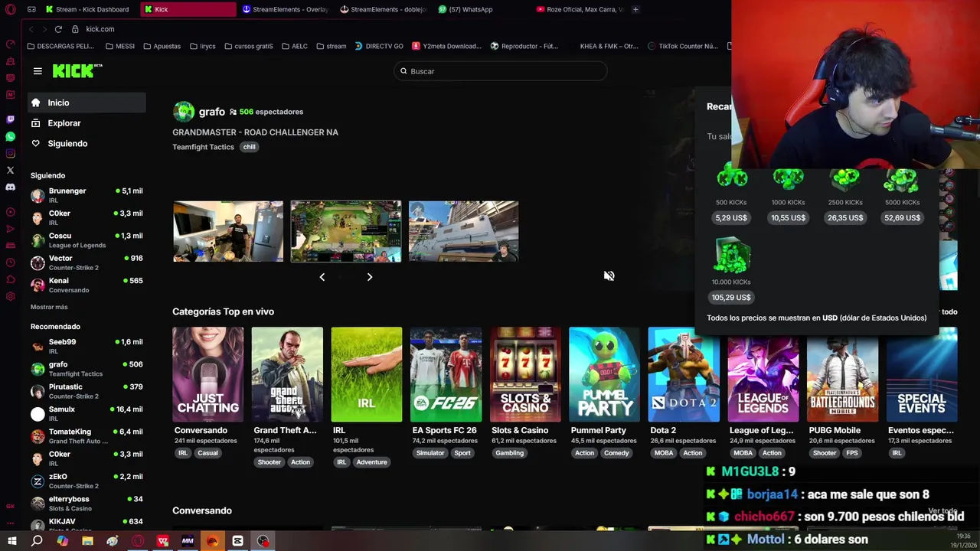Open Opera GX from taskbar
Image resolution: width=980 pixels, height=551 pixels.
coord(138,541)
